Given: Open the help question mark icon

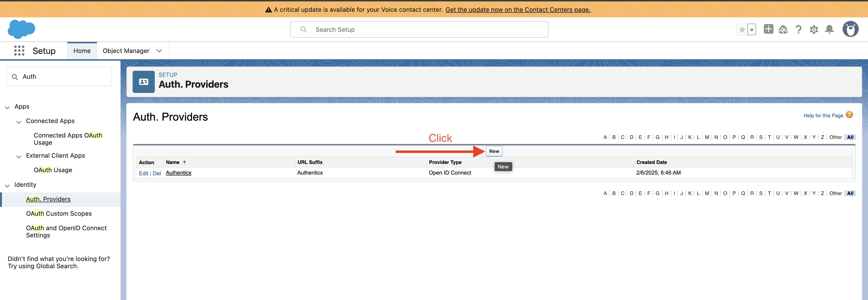Looking at the screenshot, I should click(x=798, y=30).
